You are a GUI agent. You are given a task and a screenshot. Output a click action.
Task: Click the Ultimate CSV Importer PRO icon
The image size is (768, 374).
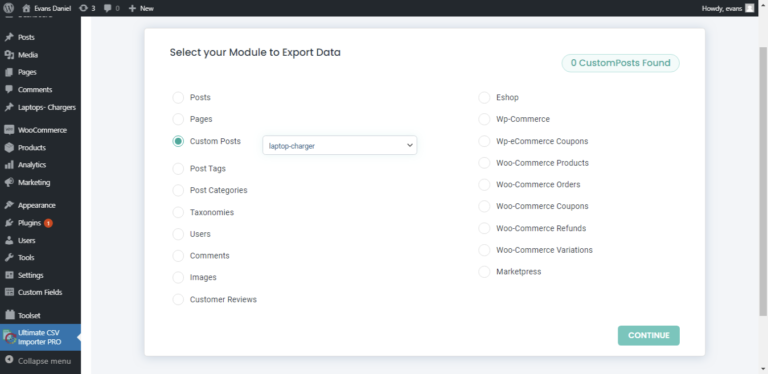click(x=9, y=337)
